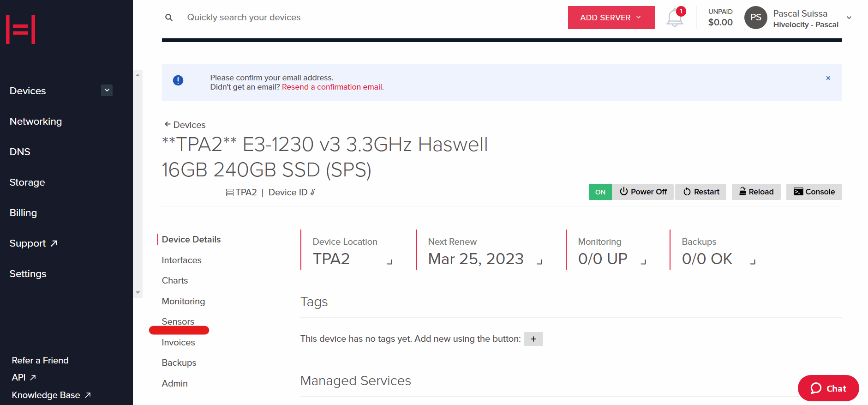Expand the Devices sidebar dropdown
The height and width of the screenshot is (405, 868).
(107, 91)
